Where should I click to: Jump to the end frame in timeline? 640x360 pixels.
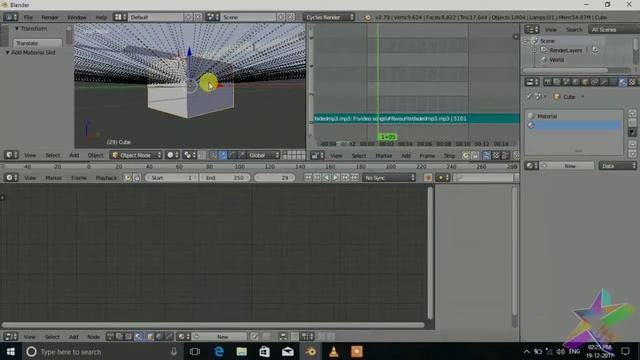[355, 178]
